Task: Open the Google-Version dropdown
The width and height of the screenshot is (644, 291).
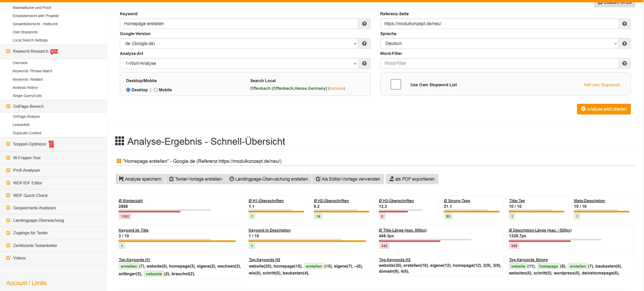Action: coord(239,43)
